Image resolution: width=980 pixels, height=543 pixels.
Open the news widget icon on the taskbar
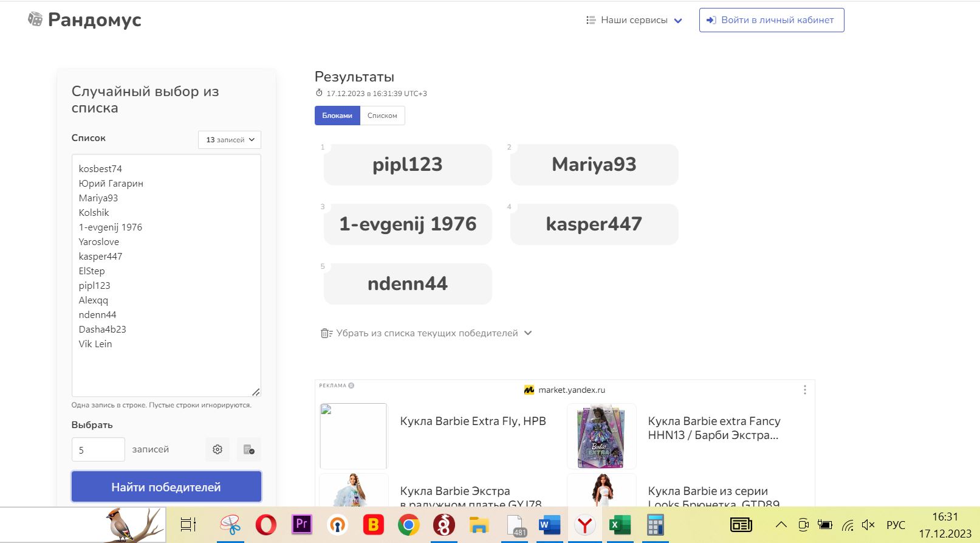(741, 525)
